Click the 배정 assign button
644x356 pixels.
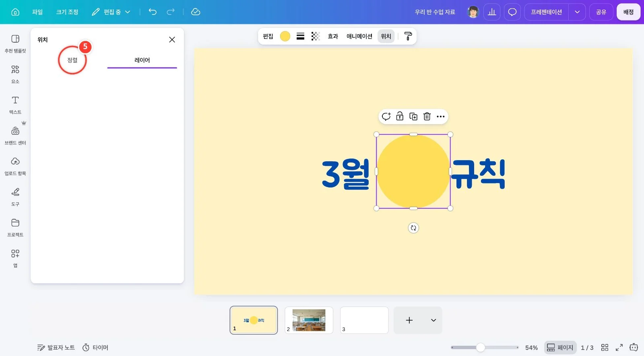coord(629,12)
